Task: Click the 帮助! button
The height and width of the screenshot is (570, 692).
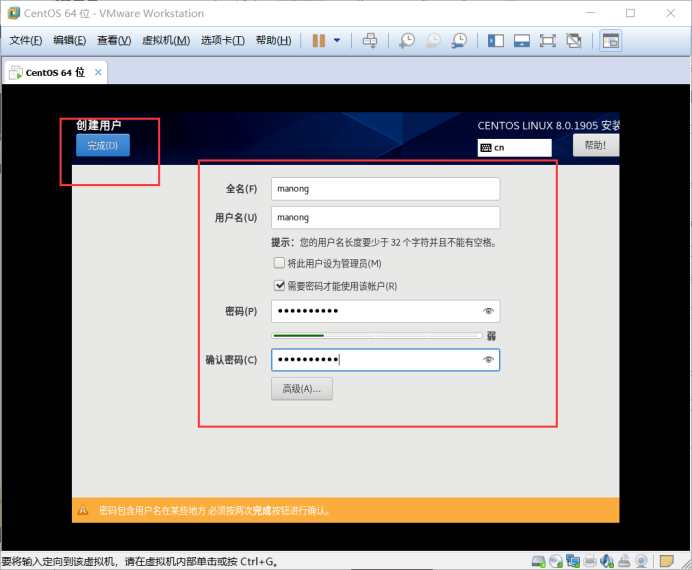Action: [x=595, y=145]
